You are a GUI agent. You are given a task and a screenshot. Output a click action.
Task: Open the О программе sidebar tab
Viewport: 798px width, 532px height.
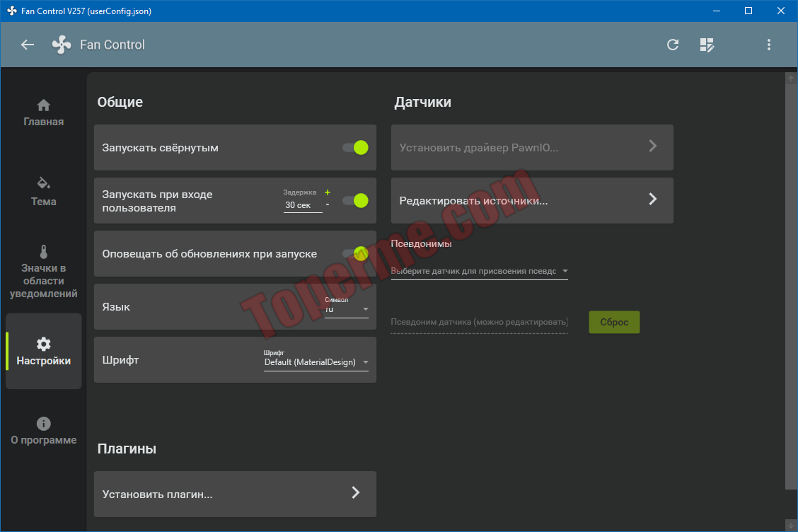43,431
